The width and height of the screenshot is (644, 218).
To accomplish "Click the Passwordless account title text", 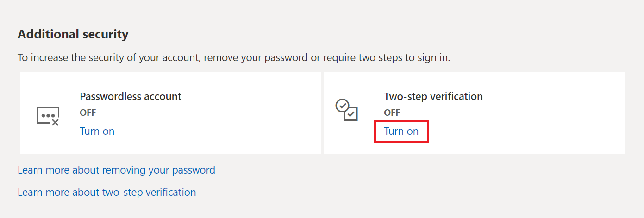I will tap(131, 96).
